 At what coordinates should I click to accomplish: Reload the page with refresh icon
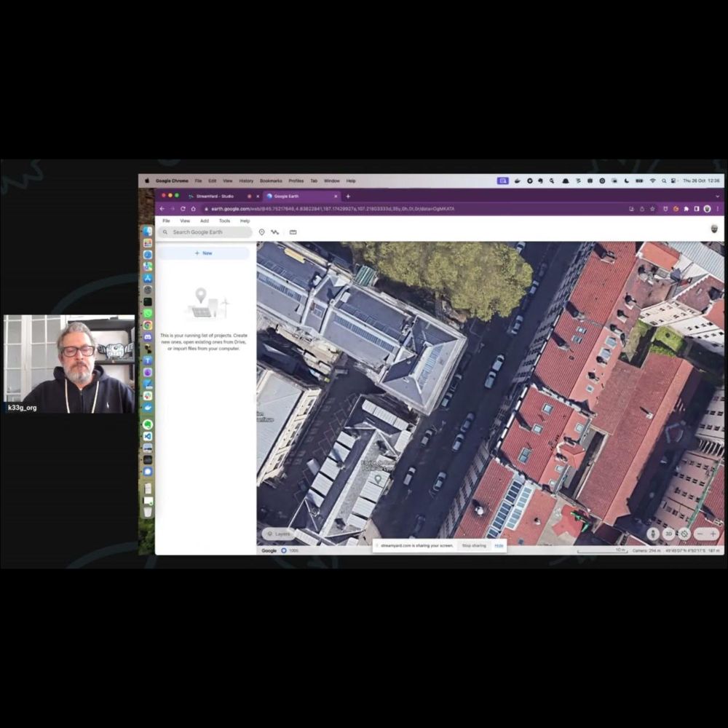pos(183,209)
